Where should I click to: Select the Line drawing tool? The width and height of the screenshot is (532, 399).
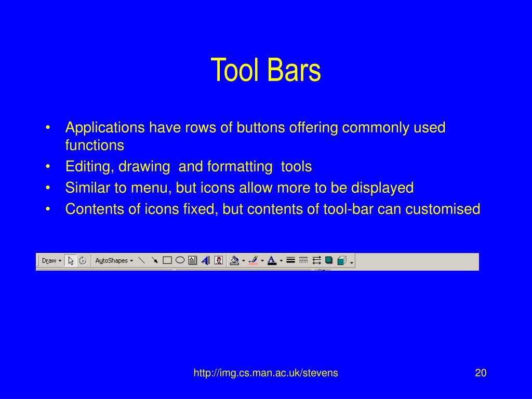[x=142, y=261]
